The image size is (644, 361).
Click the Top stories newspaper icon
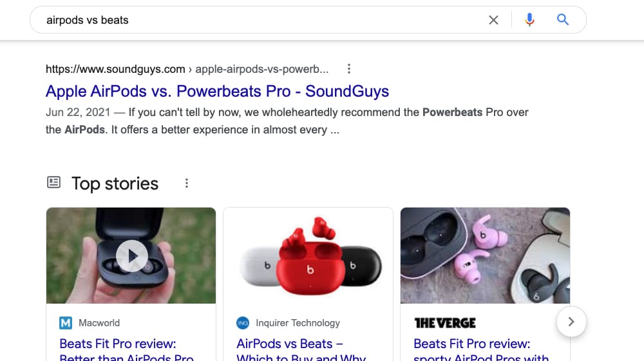pyautogui.click(x=54, y=183)
